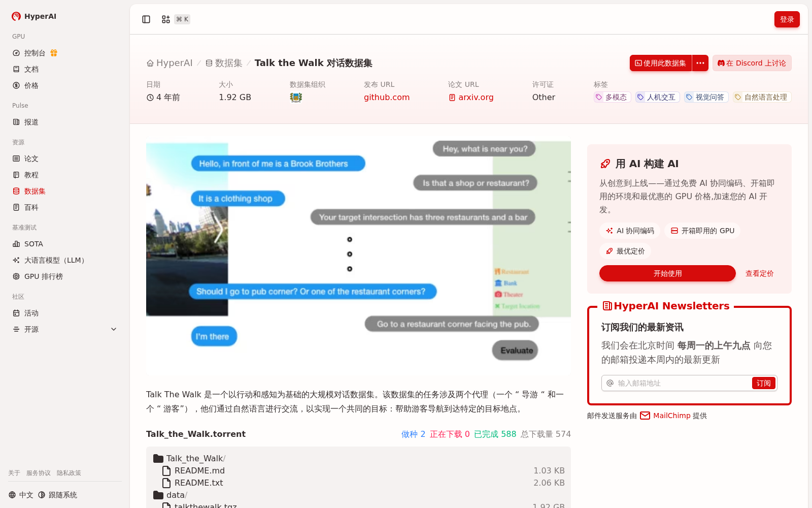Viewport: 812px width, 508px height.
Task: Click 在 Discord 上讨论 button
Action: pyautogui.click(x=752, y=63)
